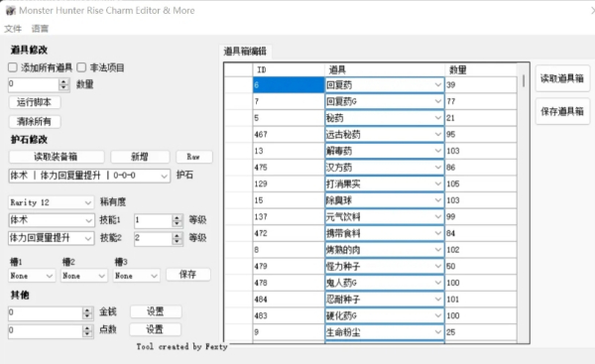595x364 pixels.
Task: Open the 槽2 None dropdown
Action: (84, 276)
